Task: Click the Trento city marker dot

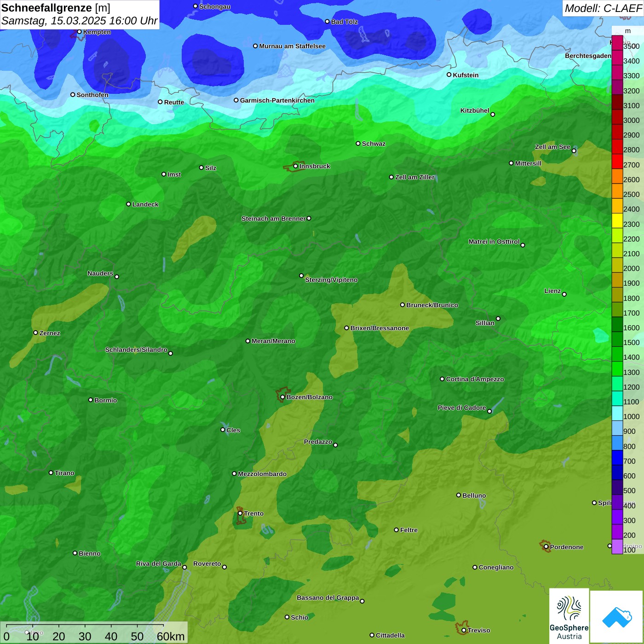Action: tap(240, 513)
